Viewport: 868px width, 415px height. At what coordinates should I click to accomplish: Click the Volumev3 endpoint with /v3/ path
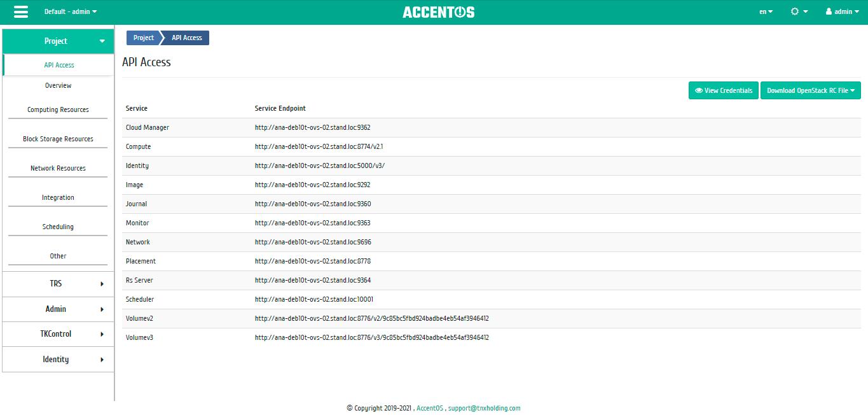coord(372,337)
